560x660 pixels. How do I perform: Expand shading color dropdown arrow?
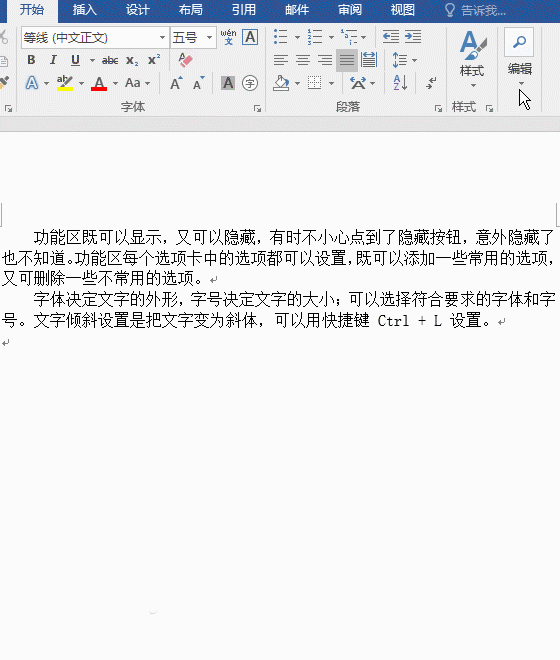tap(297, 83)
